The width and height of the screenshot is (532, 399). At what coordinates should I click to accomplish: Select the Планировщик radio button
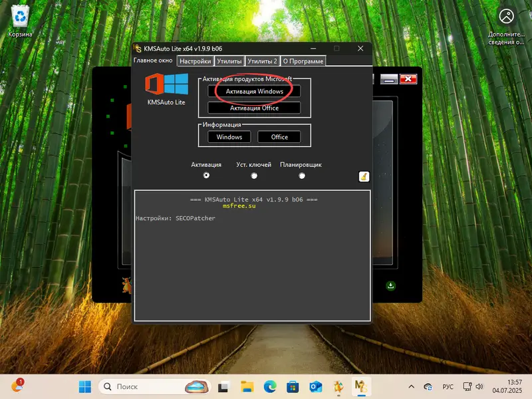(x=302, y=175)
